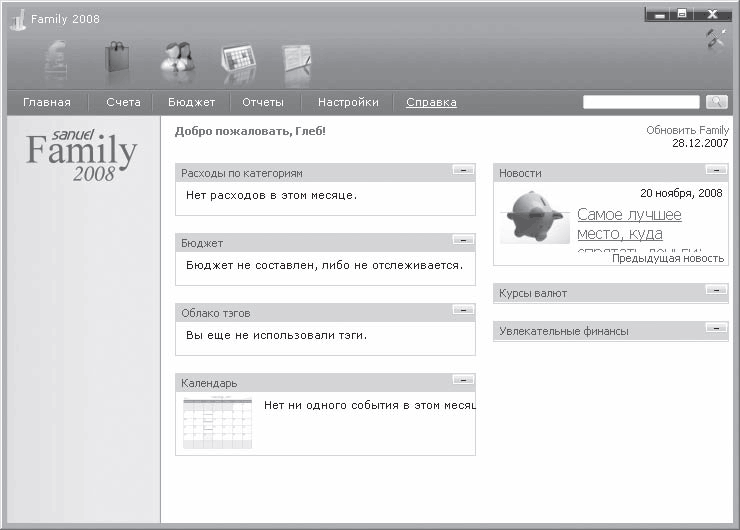Expand the Курсы валют panel
This screenshot has width=740, height=530.
pos(716,290)
